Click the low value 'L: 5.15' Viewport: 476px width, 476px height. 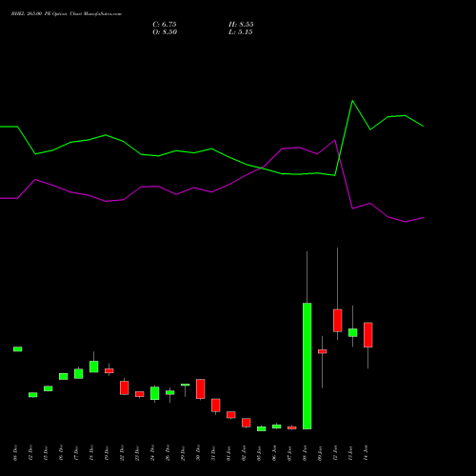[x=241, y=32]
